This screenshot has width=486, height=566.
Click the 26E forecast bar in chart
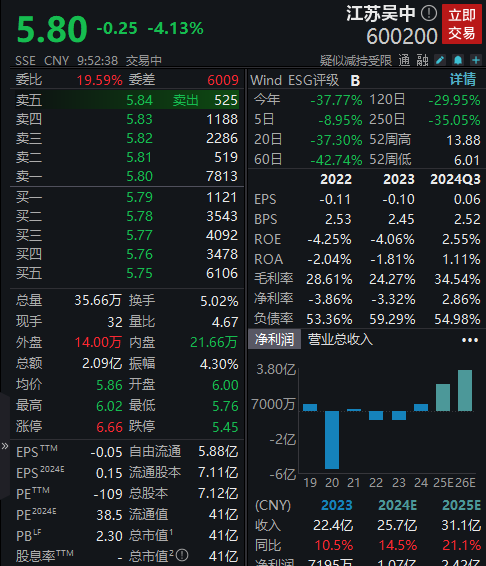[465, 391]
